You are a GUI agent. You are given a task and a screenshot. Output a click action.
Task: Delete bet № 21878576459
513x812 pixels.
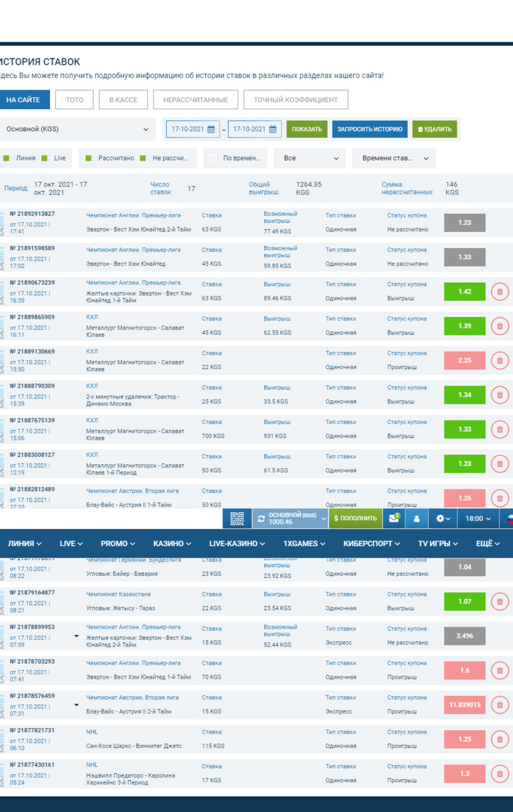click(x=500, y=705)
